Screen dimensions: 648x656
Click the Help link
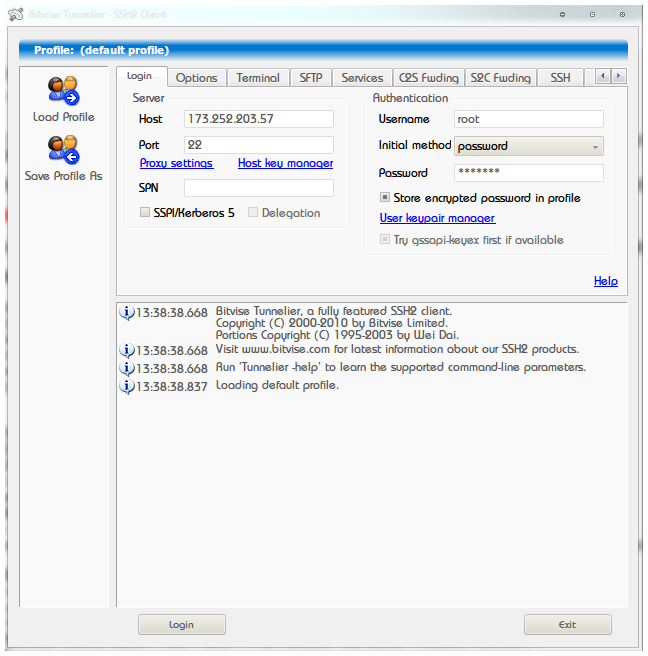[x=606, y=281]
